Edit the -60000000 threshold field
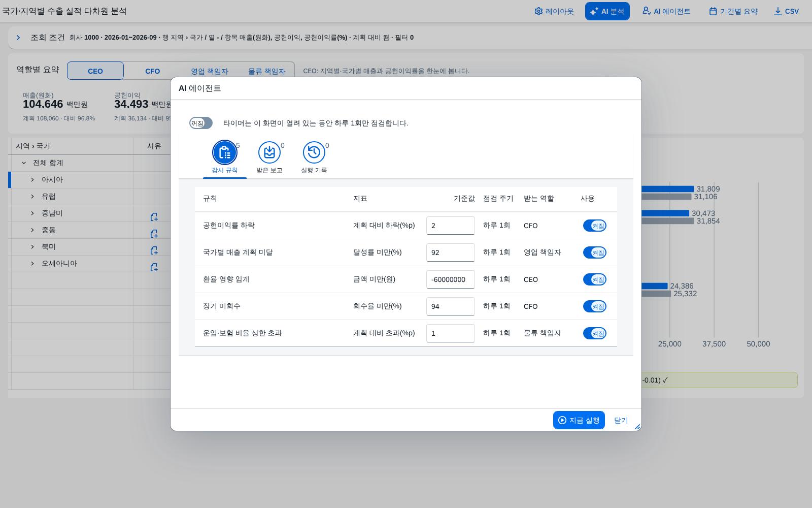812x508 pixels. coord(451,279)
